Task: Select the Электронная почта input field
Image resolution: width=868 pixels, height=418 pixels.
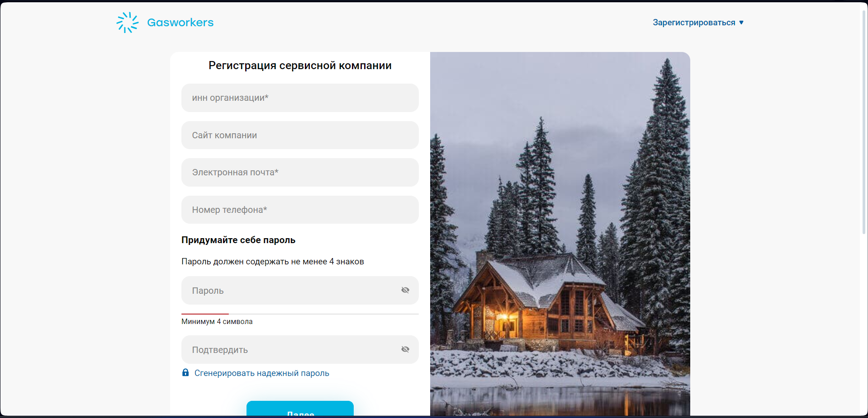Action: point(300,172)
